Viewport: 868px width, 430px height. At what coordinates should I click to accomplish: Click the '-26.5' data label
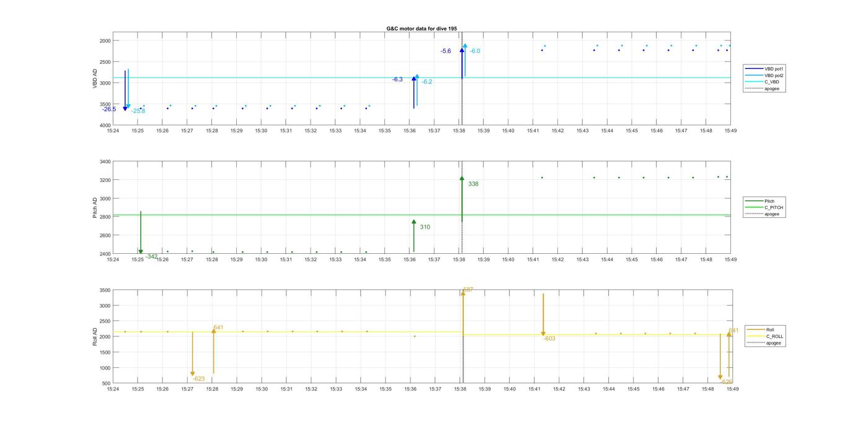coord(109,109)
